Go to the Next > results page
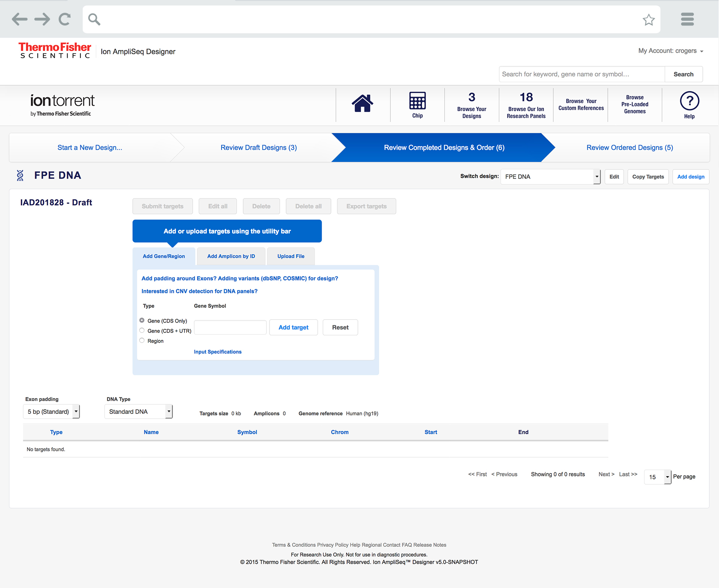Image resolution: width=719 pixels, height=588 pixels. pyautogui.click(x=606, y=474)
